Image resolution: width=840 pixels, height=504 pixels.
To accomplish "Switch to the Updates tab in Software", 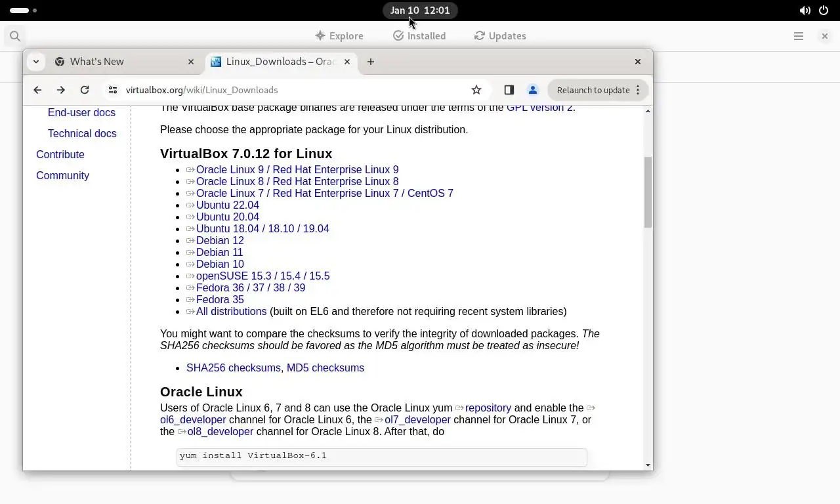I will (500, 36).
